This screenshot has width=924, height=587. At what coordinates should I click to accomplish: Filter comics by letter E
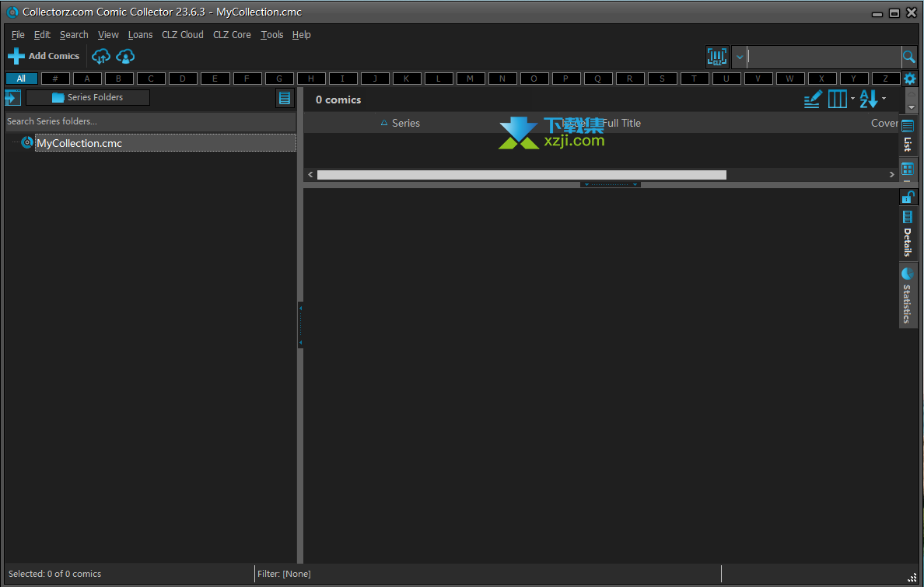click(x=215, y=79)
